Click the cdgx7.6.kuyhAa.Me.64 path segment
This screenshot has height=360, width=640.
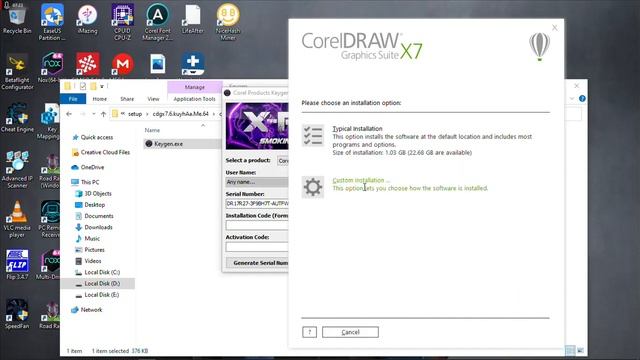click(180, 114)
